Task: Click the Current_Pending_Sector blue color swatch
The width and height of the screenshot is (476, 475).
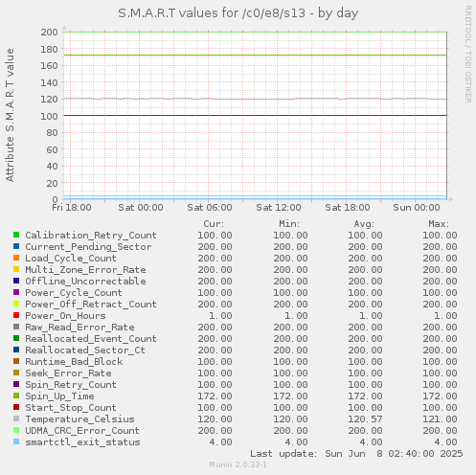Action: pyautogui.click(x=16, y=246)
